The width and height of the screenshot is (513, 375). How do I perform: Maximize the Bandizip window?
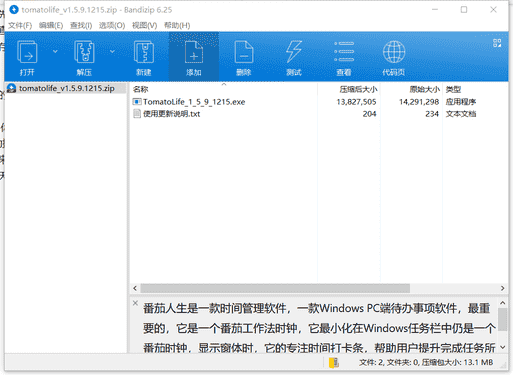(x=464, y=10)
